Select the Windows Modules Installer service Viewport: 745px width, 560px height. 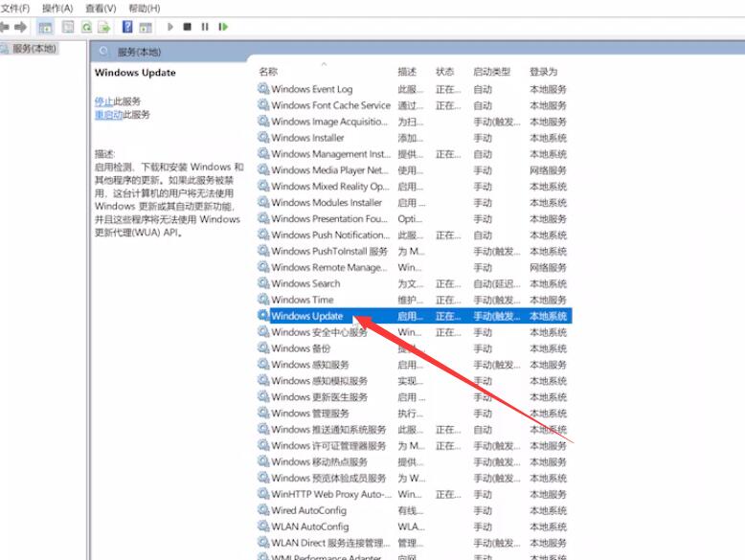click(414, 202)
